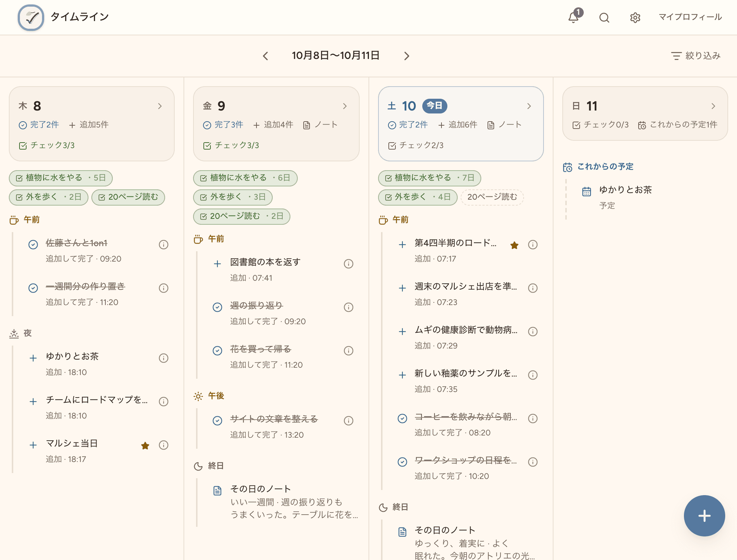Open the チームにロードマップを task
Screen dimensions: 737x560
(x=97, y=400)
